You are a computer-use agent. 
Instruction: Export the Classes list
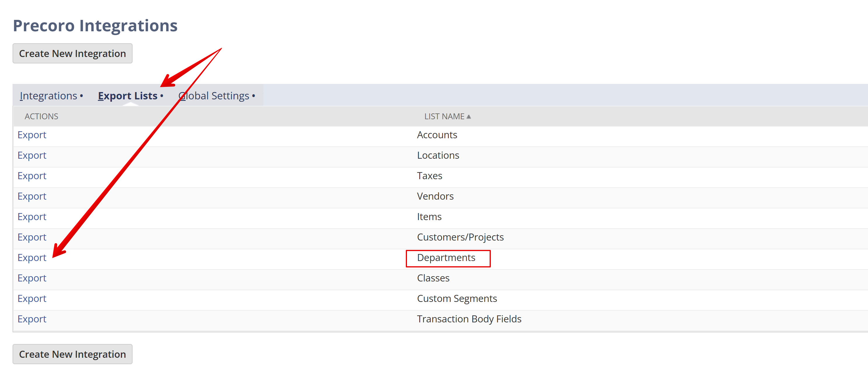coord(32,279)
